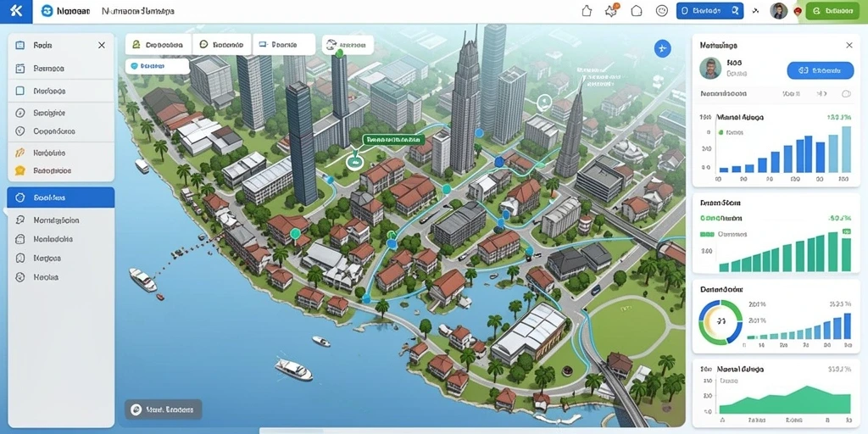Screen dimensions: 868x434
Task: Click the smiley face icon in top bar
Action: [661, 10]
